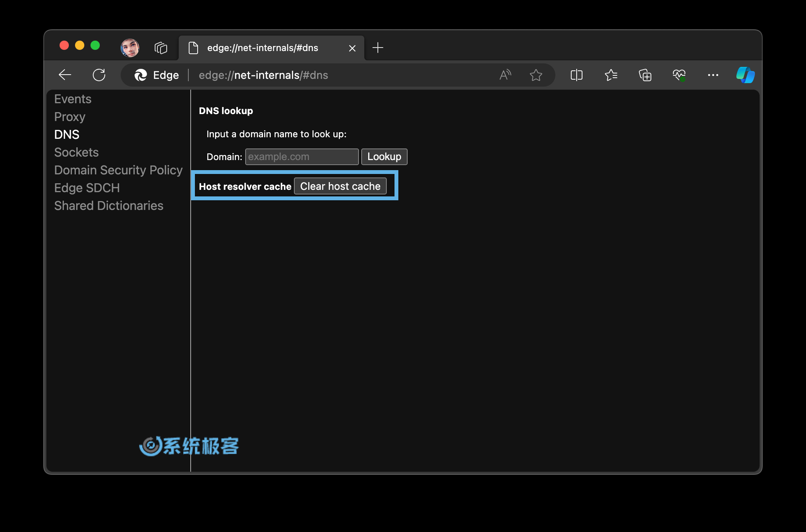
Task: Switch to the Sockets section
Action: tap(76, 152)
